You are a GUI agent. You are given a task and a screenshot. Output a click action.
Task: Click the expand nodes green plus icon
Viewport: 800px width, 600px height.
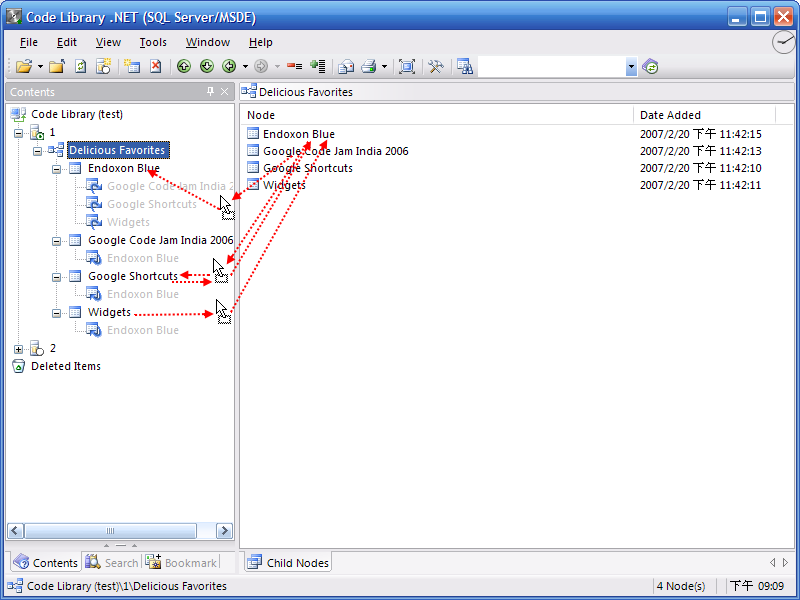point(317,66)
